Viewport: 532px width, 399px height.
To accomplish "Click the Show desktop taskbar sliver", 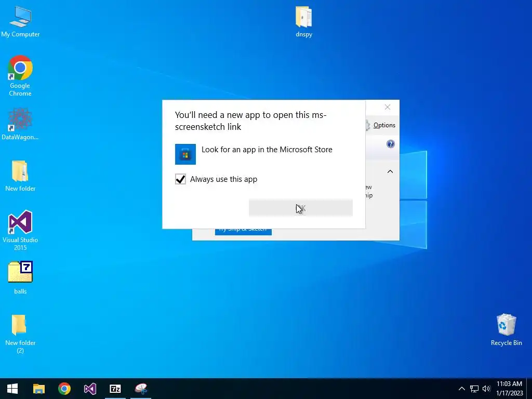I will point(529,389).
